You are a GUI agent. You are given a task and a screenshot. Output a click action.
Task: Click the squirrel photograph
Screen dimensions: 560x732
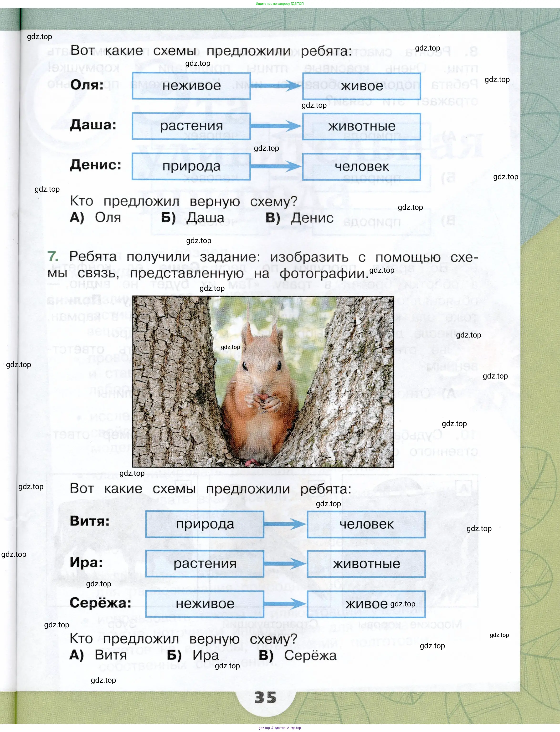click(263, 381)
